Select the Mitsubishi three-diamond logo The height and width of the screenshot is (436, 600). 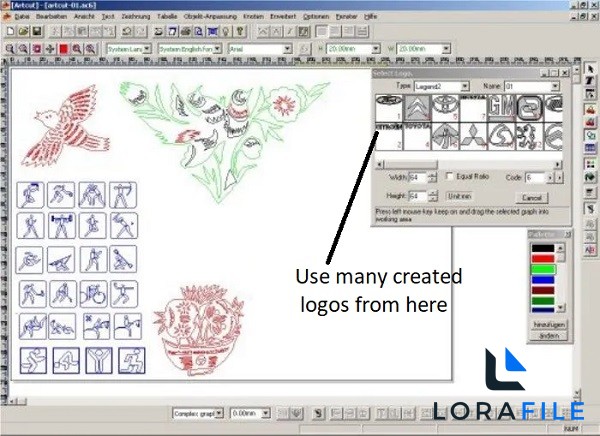(x=473, y=136)
